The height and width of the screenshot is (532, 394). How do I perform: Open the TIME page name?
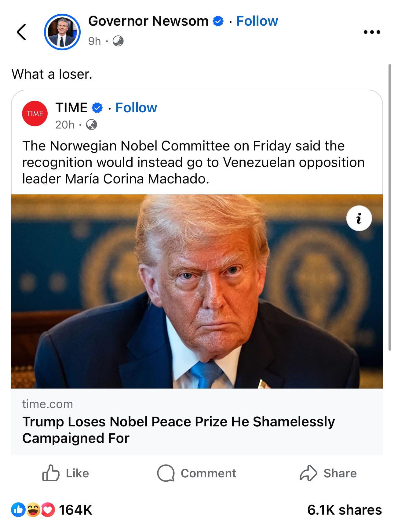71,108
